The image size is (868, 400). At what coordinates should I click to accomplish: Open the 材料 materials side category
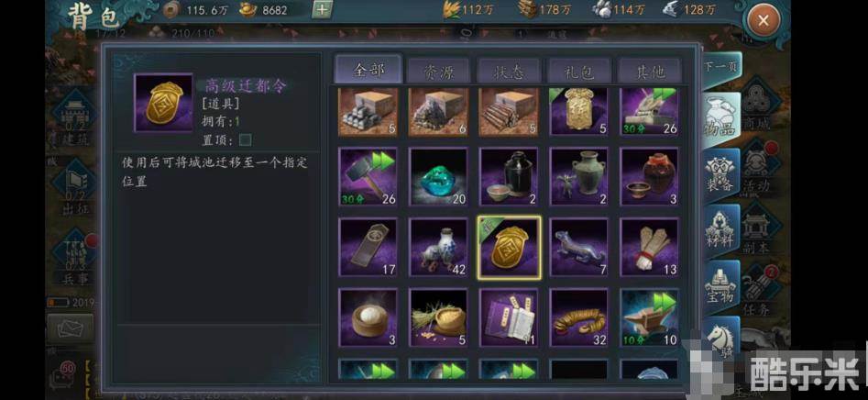point(720,229)
